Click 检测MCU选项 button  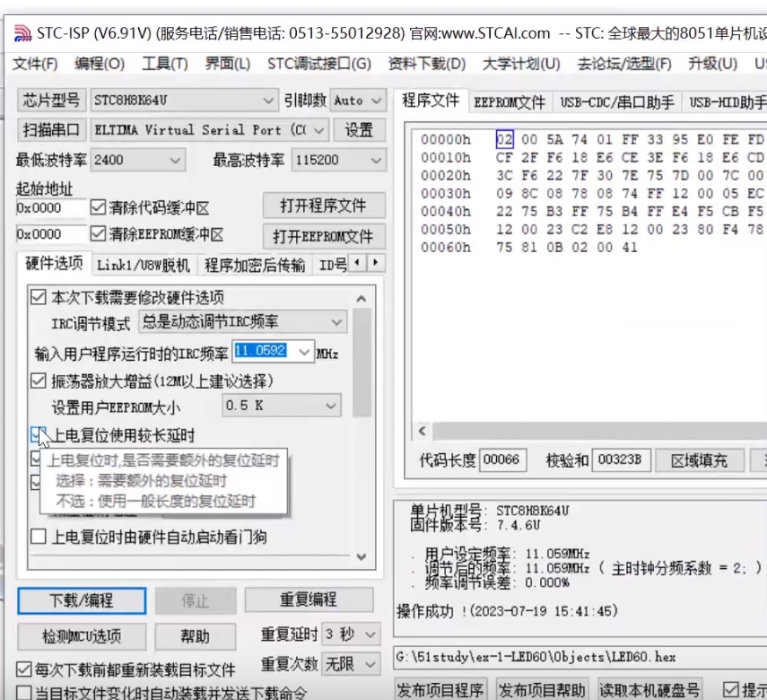click(x=82, y=636)
